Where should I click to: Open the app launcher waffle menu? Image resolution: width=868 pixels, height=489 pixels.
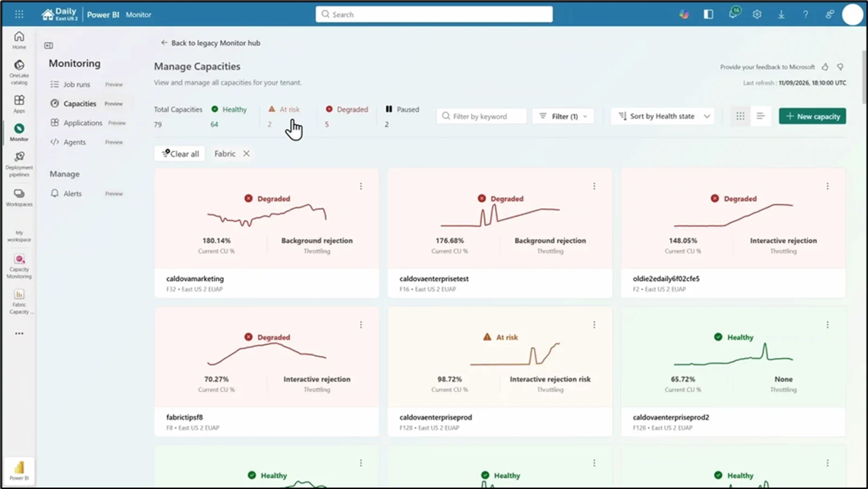click(19, 15)
